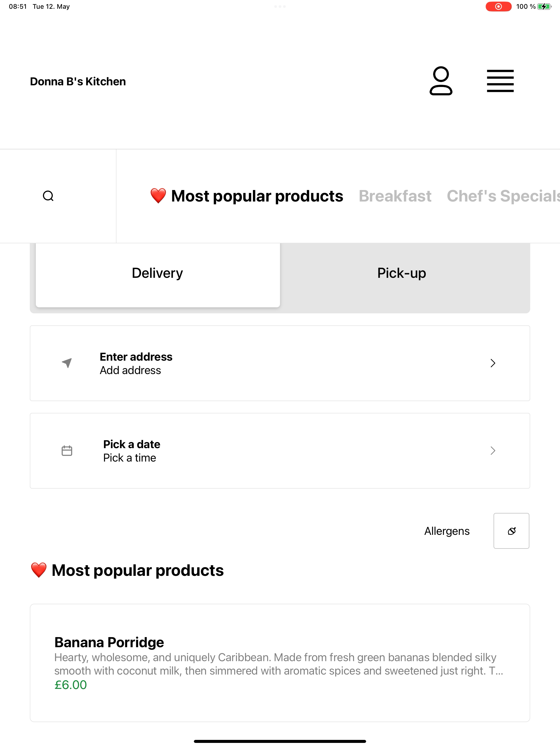
Task: Open the Banana Porridge product card
Action: point(280,663)
